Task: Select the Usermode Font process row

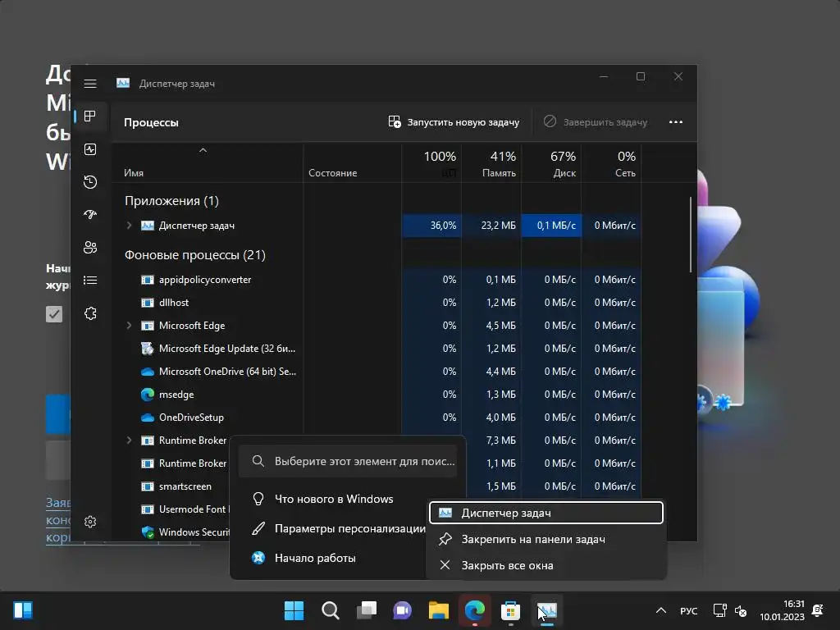Action: (185, 509)
